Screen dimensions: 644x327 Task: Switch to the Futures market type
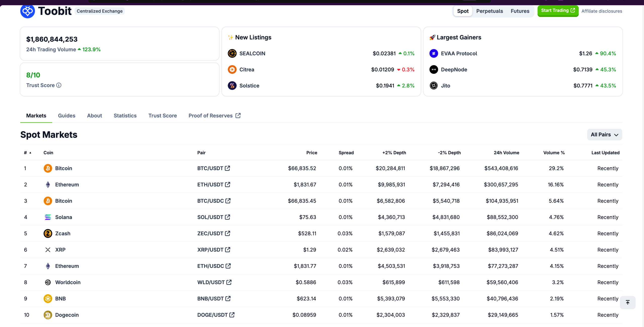pos(520,11)
